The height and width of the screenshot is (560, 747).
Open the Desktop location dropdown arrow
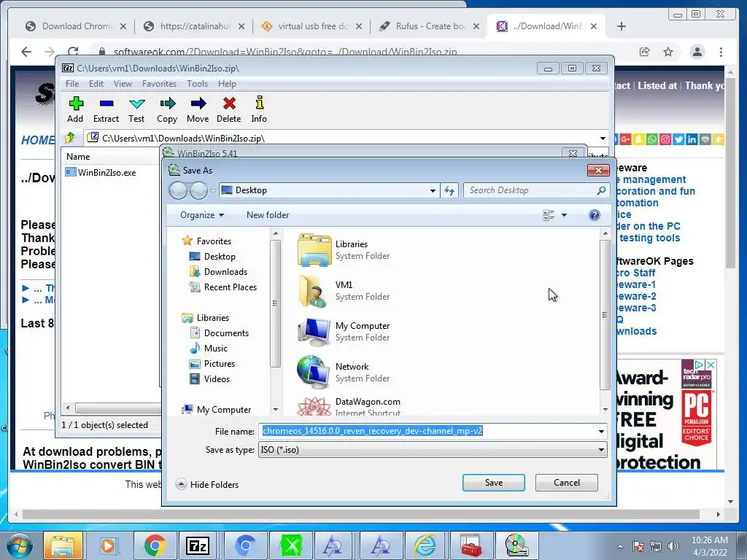click(433, 190)
